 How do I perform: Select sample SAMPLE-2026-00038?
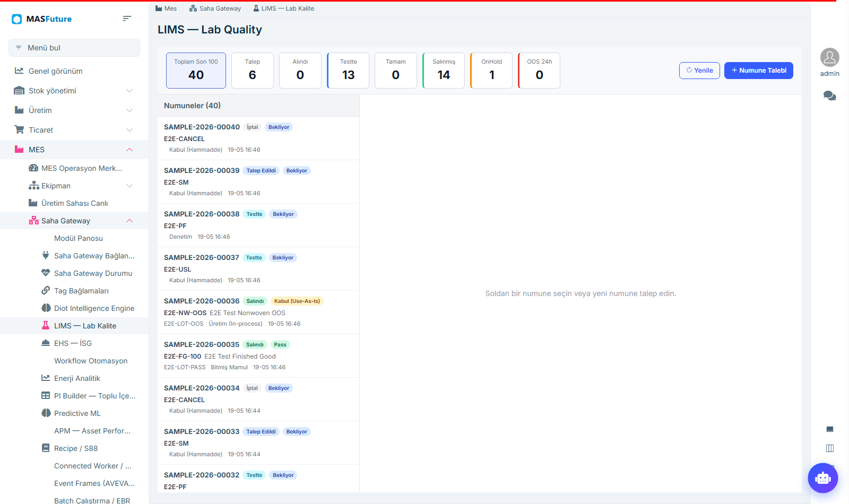tap(258, 225)
